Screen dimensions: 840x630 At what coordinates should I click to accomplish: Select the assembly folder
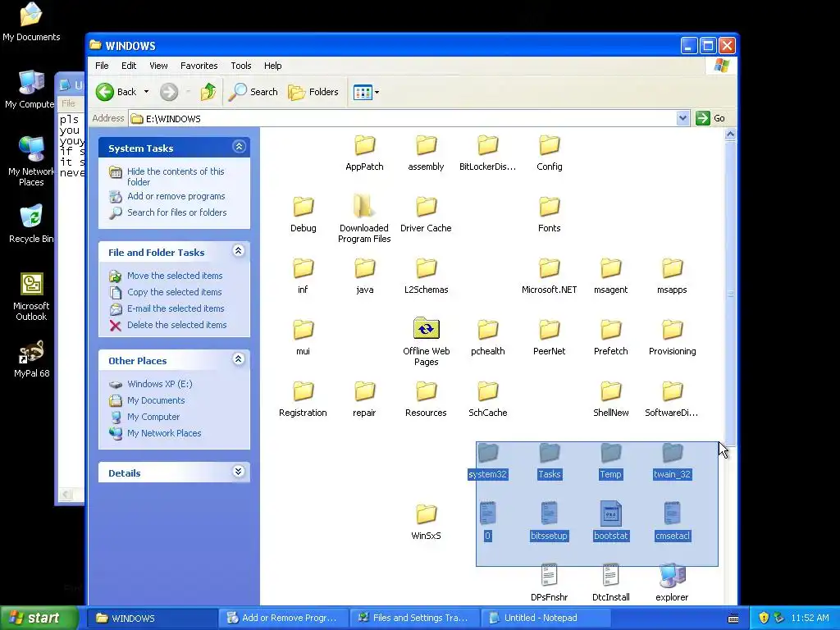(x=426, y=153)
